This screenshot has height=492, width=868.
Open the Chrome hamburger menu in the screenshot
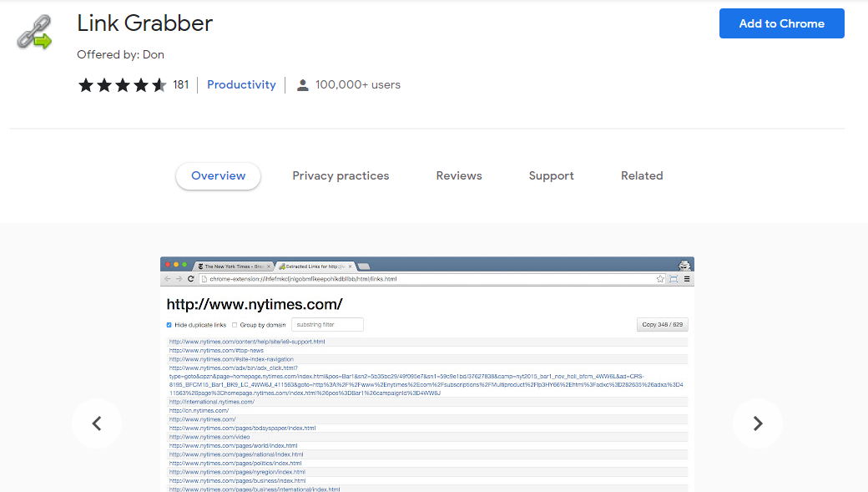pos(687,277)
